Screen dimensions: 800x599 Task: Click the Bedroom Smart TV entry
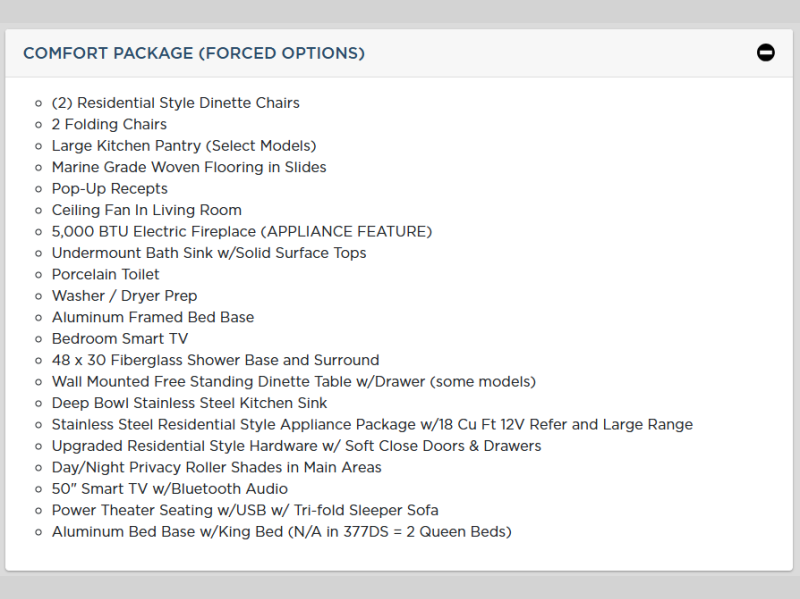[x=120, y=339]
